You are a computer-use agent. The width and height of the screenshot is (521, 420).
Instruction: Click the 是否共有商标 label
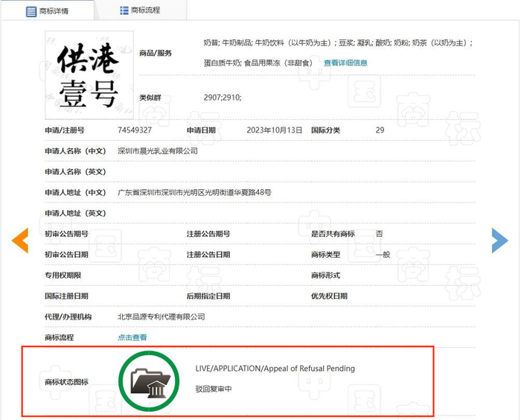(x=333, y=234)
